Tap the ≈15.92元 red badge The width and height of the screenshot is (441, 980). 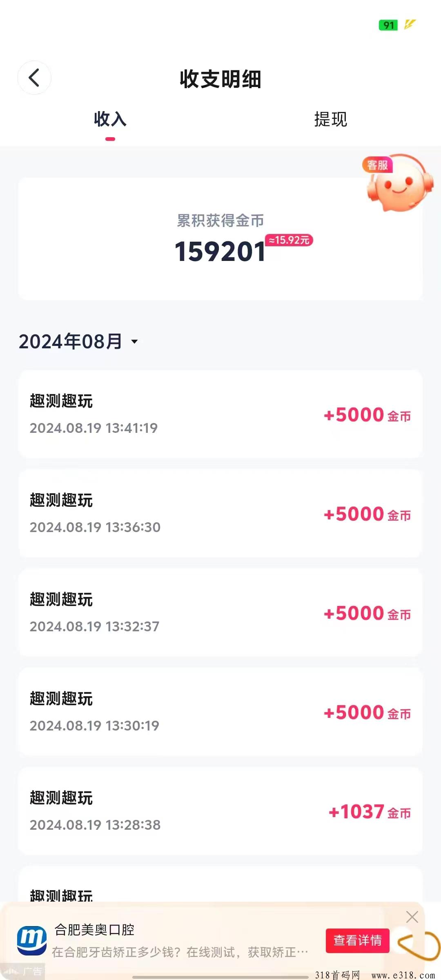(289, 240)
